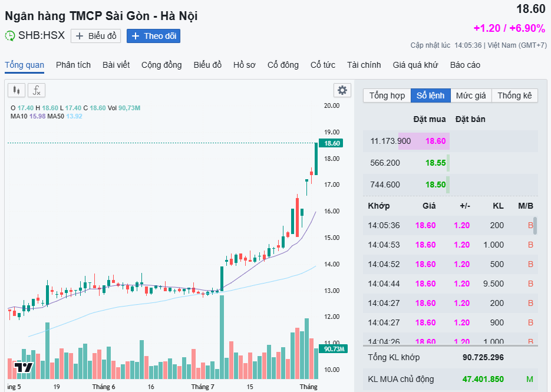Select the Mức giá panel tab
This screenshot has height=392, width=551.
[471, 95]
